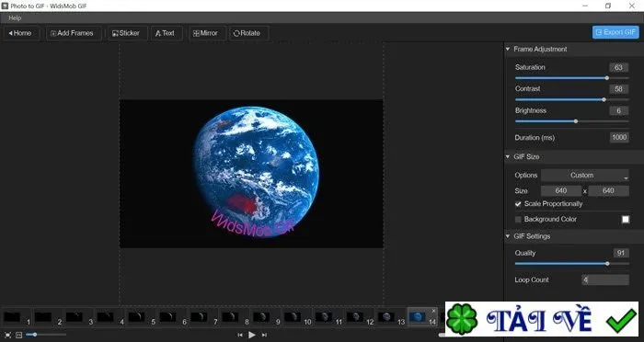Click the Brightness value field showing 6
Screen dimensions: 644x342
pos(618,111)
